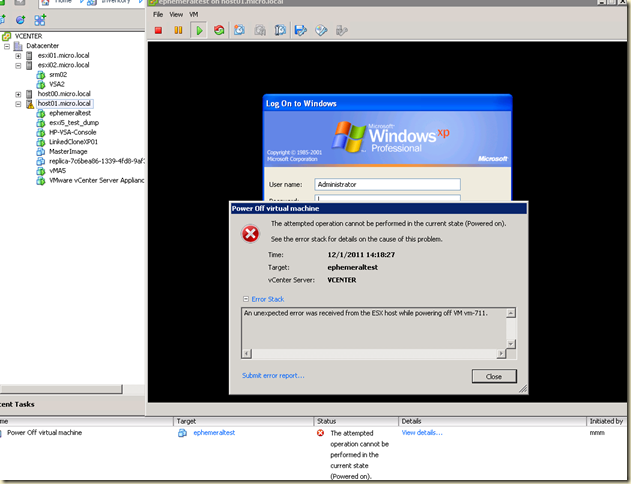Select esxi02.micro.local host

(x=64, y=65)
